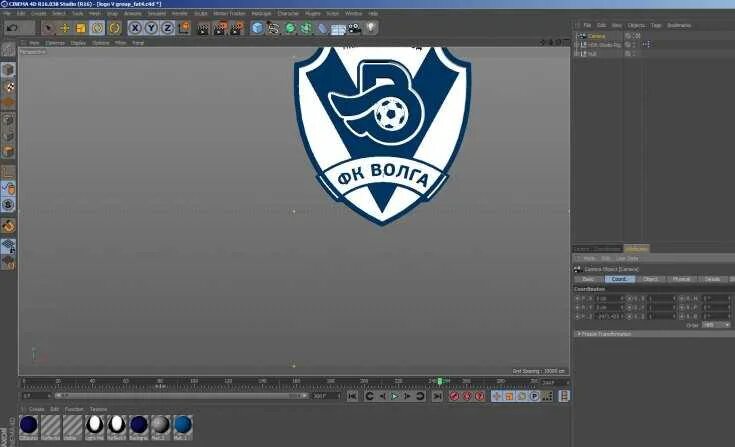The image size is (735, 447).
Task: Click the P.X position input field
Action: (608, 298)
